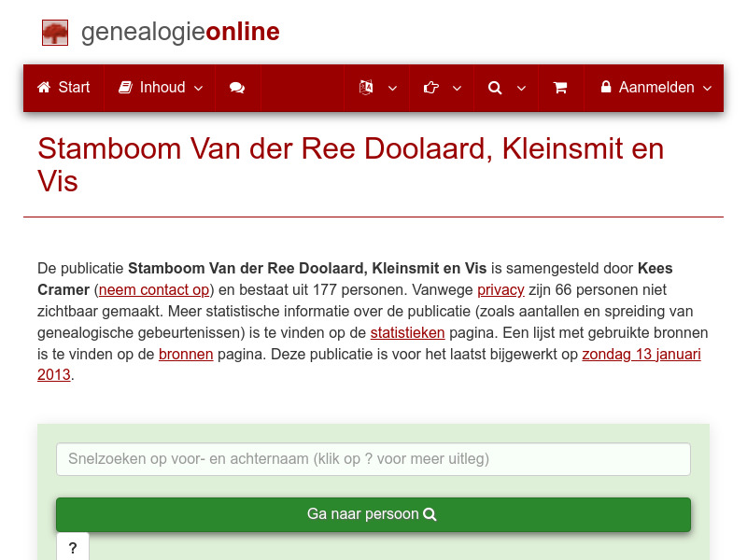Click the Snelzoeken name search field
This screenshot has height=560, width=747.
pyautogui.click(x=373, y=459)
